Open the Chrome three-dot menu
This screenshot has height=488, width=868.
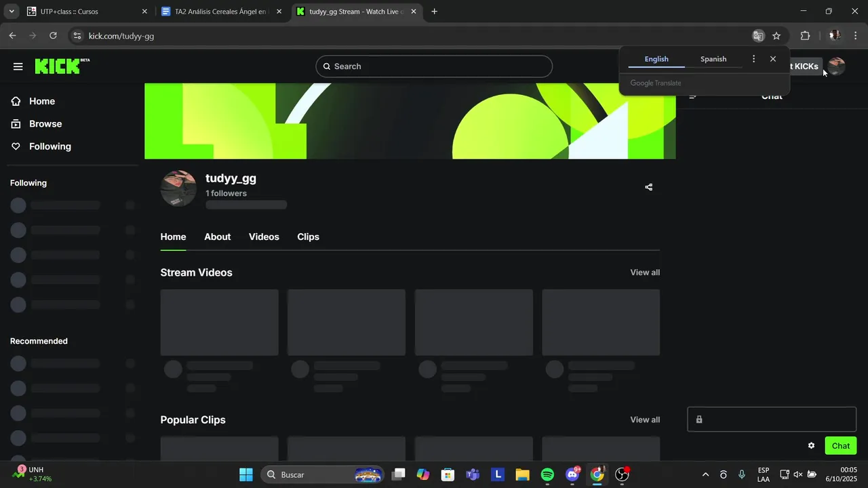[x=855, y=36]
